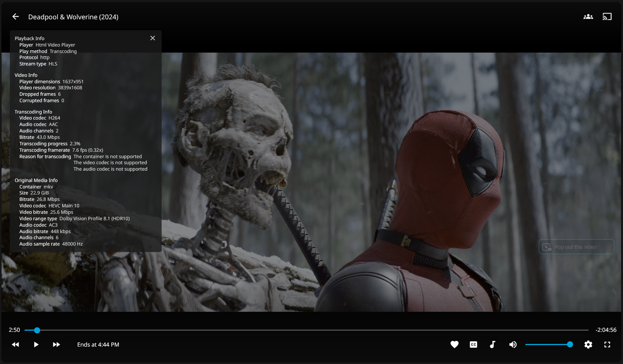Open the SyncPlay group menu

click(588, 17)
